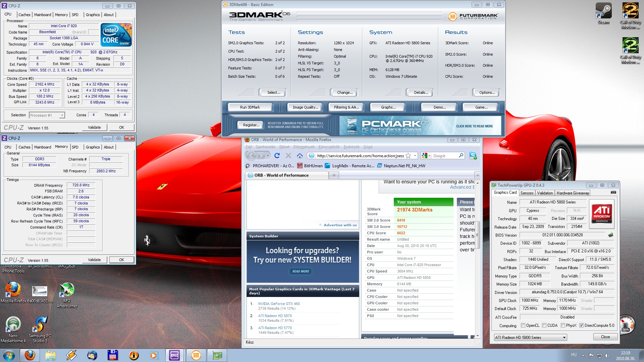The width and height of the screenshot is (644, 362).
Task: Click the GPU-Z green card taskbar button
Action: pos(217,355)
